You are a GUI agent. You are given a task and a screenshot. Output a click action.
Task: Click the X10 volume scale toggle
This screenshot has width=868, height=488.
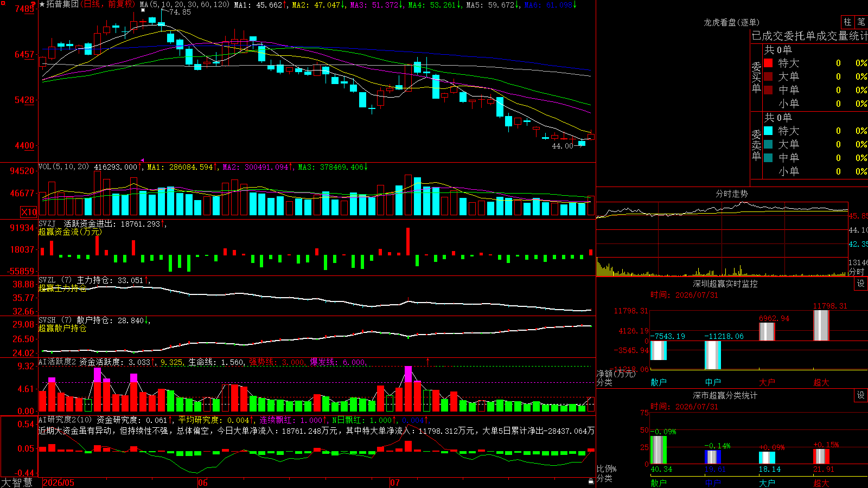[x=29, y=212]
